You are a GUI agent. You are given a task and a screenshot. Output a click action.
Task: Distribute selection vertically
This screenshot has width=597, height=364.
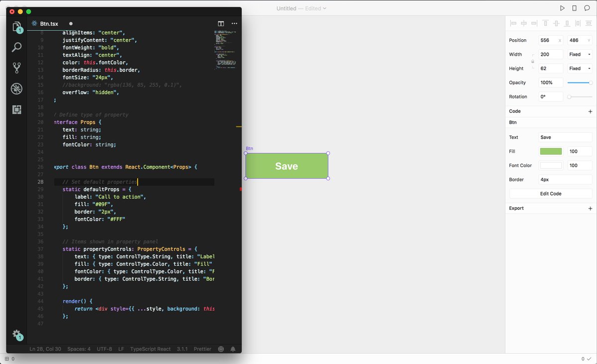589,23
